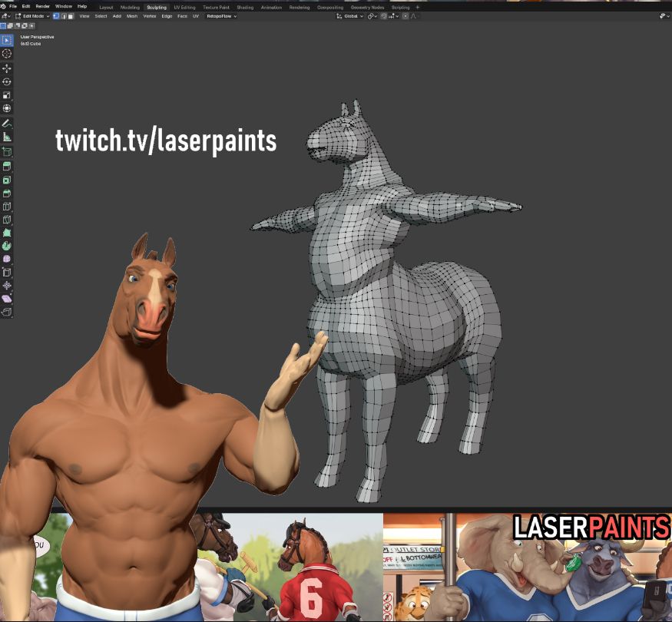Open the Vertex menu
Viewport: 672px width, 622px height.
point(150,16)
